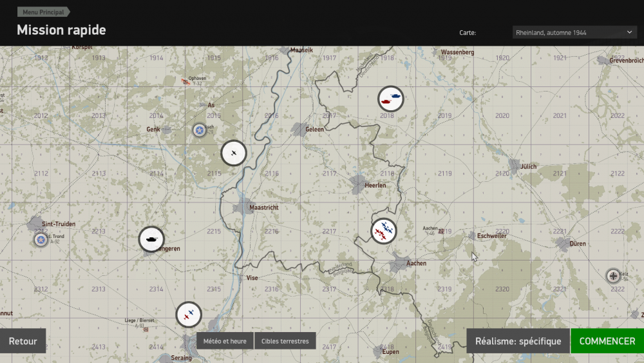Click the Heerlen town label

point(375,186)
